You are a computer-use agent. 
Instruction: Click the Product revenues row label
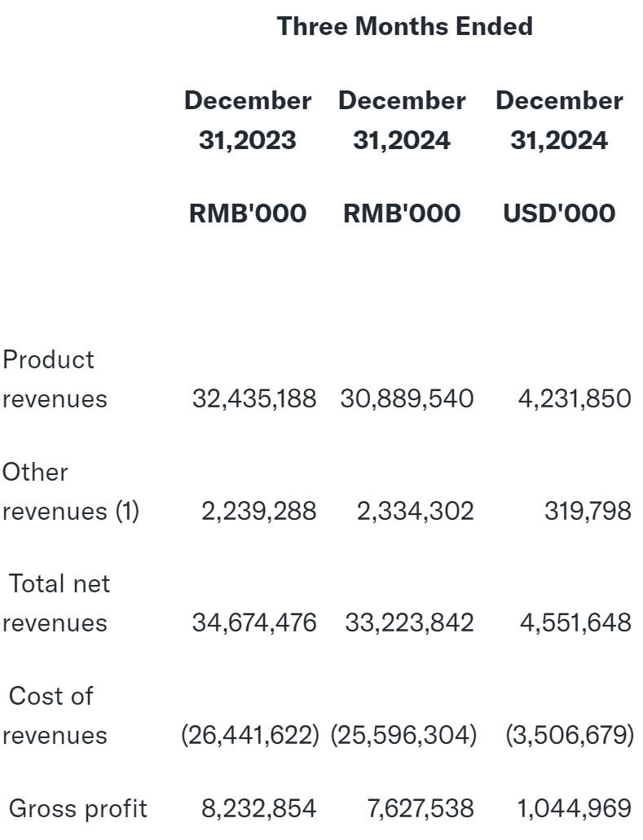[x=54, y=379]
